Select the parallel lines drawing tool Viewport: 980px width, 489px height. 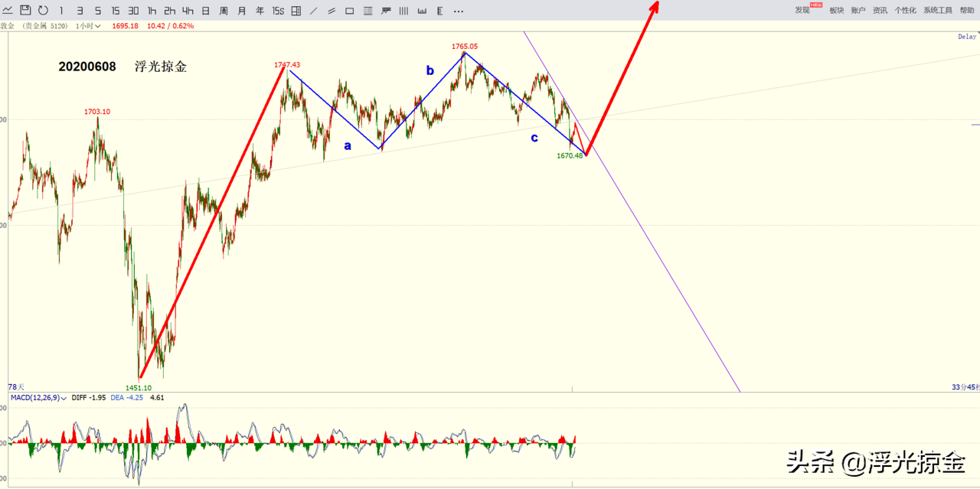point(331,11)
